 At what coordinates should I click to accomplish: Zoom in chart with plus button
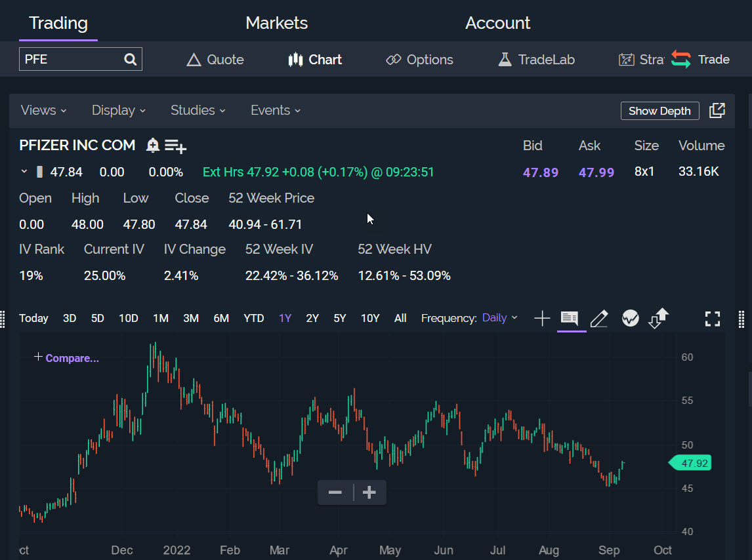pos(369,492)
